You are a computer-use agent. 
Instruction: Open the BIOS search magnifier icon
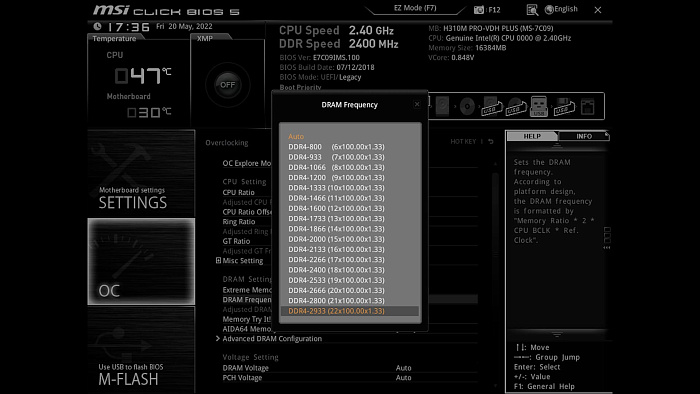(532, 9)
